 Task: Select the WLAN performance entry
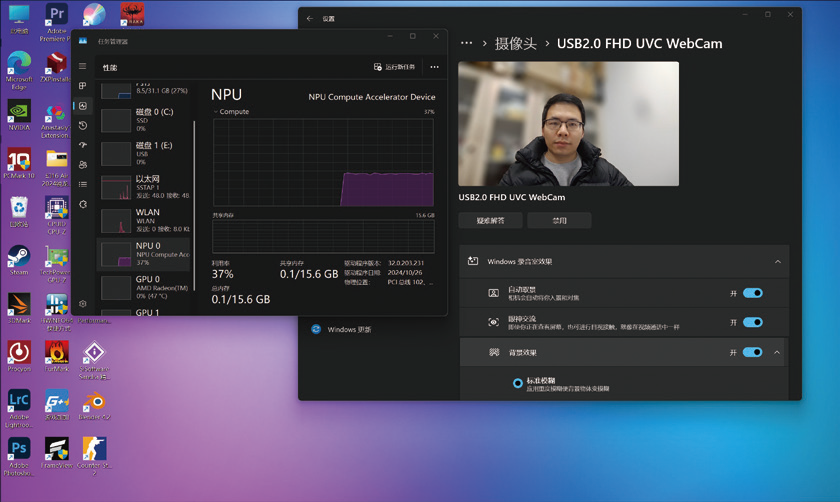coord(145,220)
